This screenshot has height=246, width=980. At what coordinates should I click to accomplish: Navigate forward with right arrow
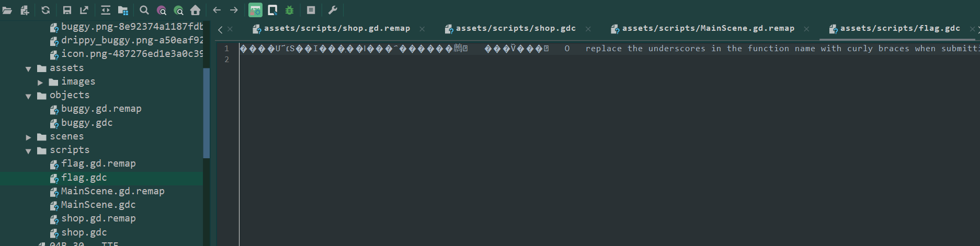click(234, 10)
